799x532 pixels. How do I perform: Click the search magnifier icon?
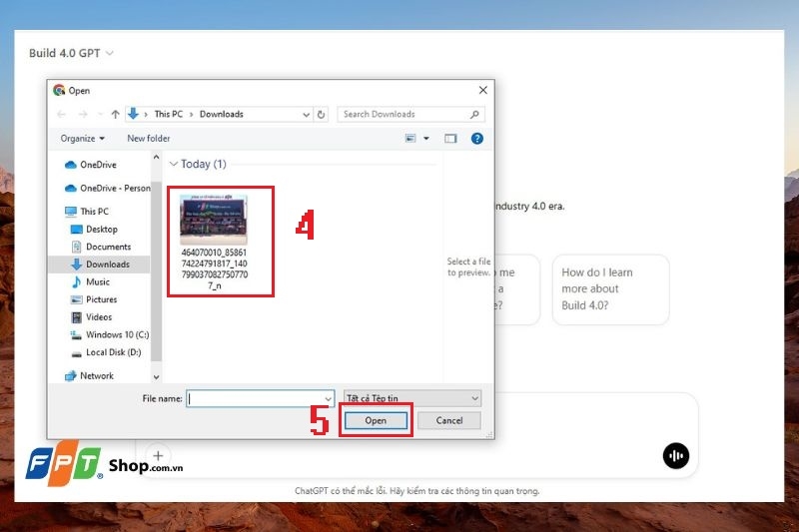pos(474,114)
